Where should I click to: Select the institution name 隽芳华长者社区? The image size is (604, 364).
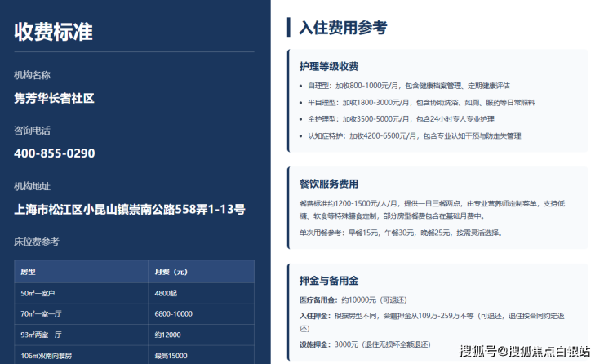[54, 98]
